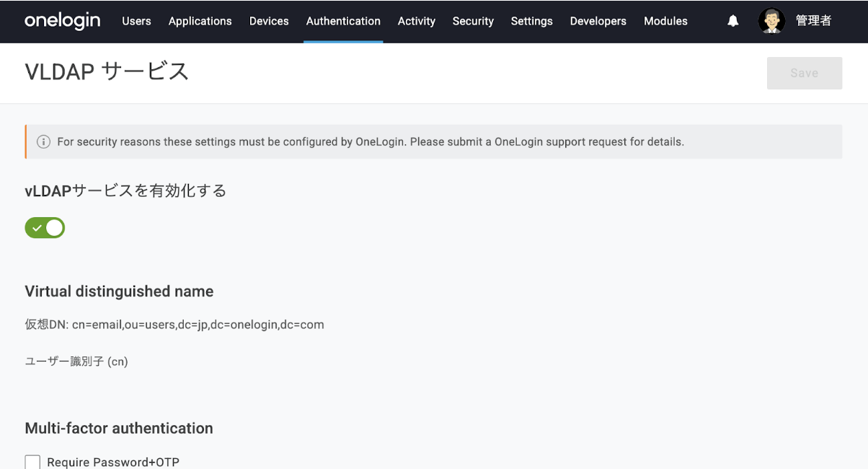Disable the vLDAP service toggle
This screenshot has height=469, width=868.
coord(45,228)
